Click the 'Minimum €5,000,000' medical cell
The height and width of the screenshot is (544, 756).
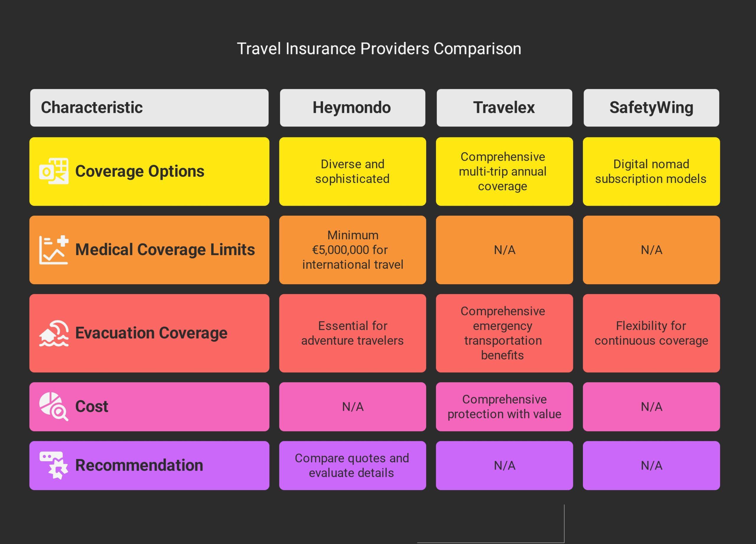click(353, 250)
